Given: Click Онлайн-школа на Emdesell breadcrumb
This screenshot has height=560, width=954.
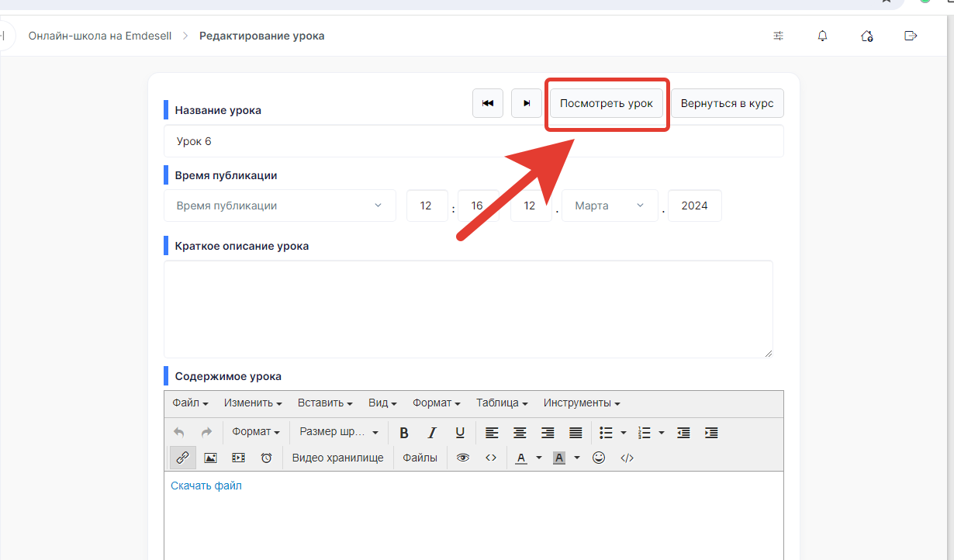Looking at the screenshot, I should click(x=99, y=36).
